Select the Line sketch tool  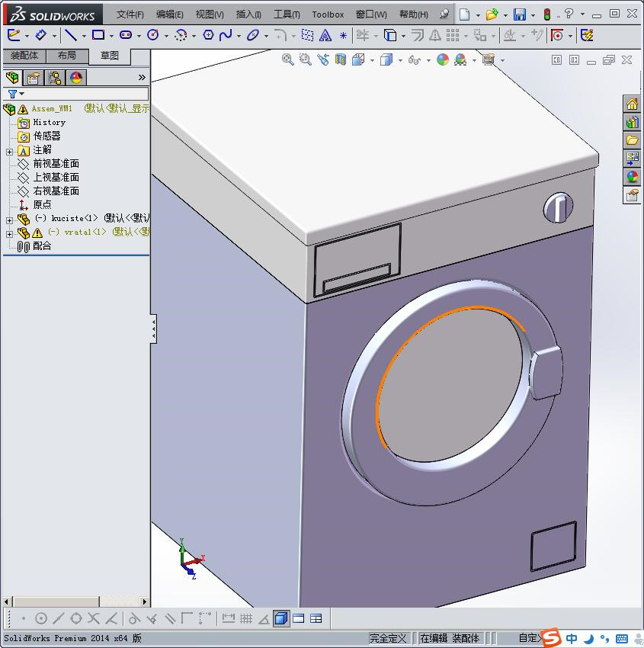point(70,35)
